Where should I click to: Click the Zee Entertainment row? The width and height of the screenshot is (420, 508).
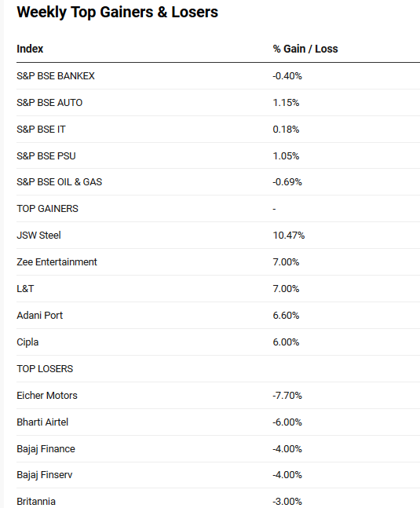pyautogui.click(x=218, y=262)
